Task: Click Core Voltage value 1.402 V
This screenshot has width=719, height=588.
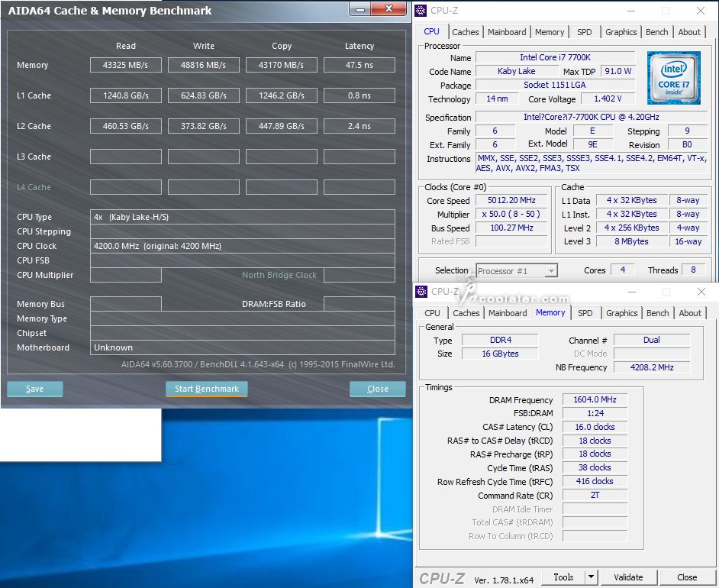Action: click(608, 99)
